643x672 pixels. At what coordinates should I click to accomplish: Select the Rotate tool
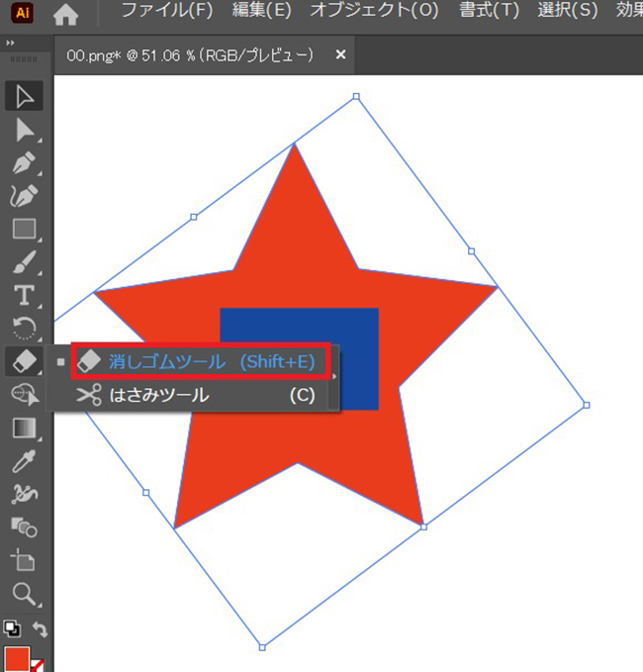point(24,329)
